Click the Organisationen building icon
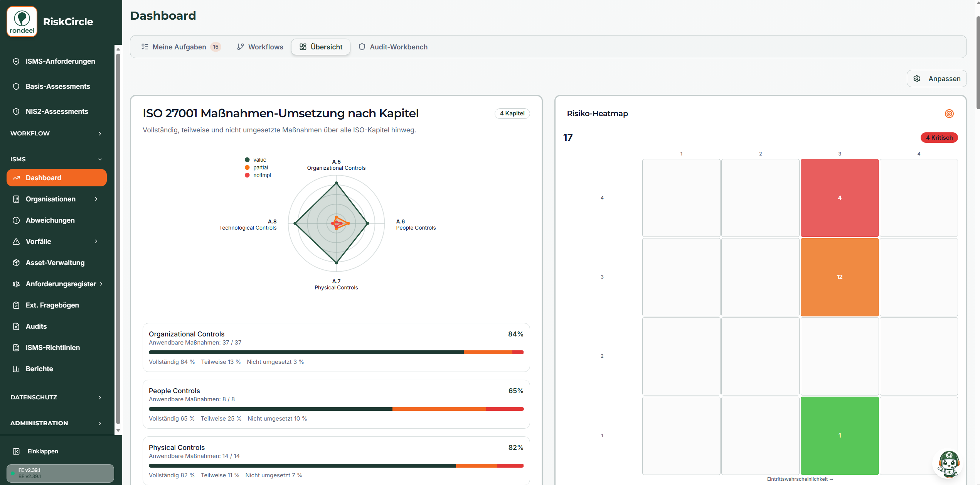Screen dimensions: 980x485 [x=16, y=199]
